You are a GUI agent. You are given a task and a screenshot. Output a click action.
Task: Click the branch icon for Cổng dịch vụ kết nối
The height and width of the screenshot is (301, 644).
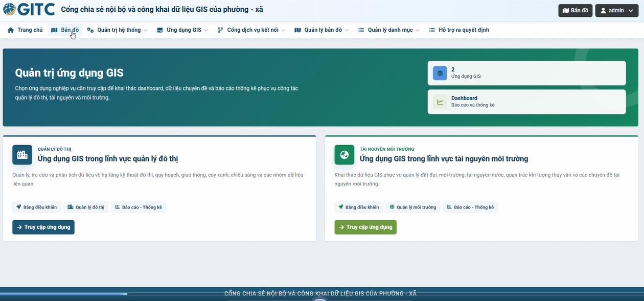(221, 30)
